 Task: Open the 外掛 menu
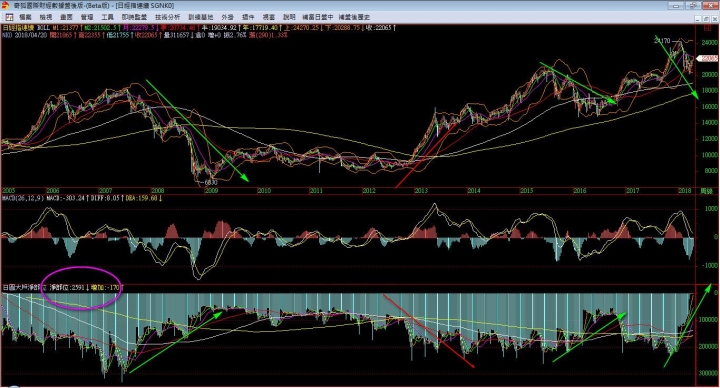tap(228, 17)
